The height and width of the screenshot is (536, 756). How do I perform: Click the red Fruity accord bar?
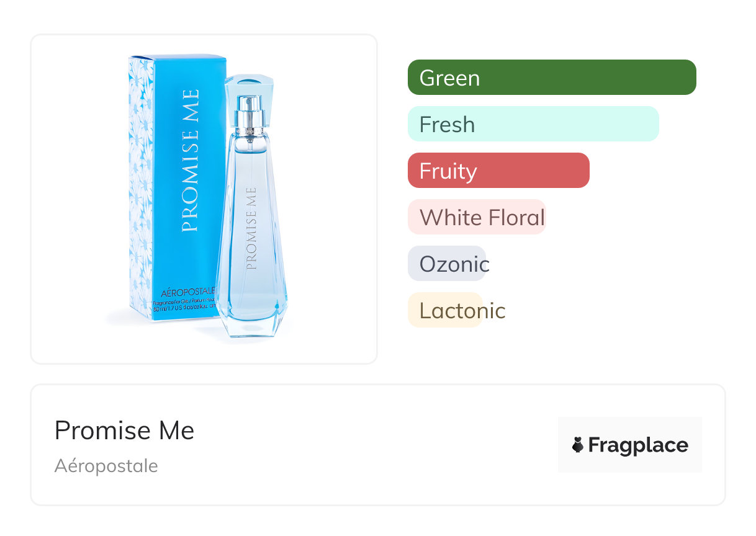point(498,171)
